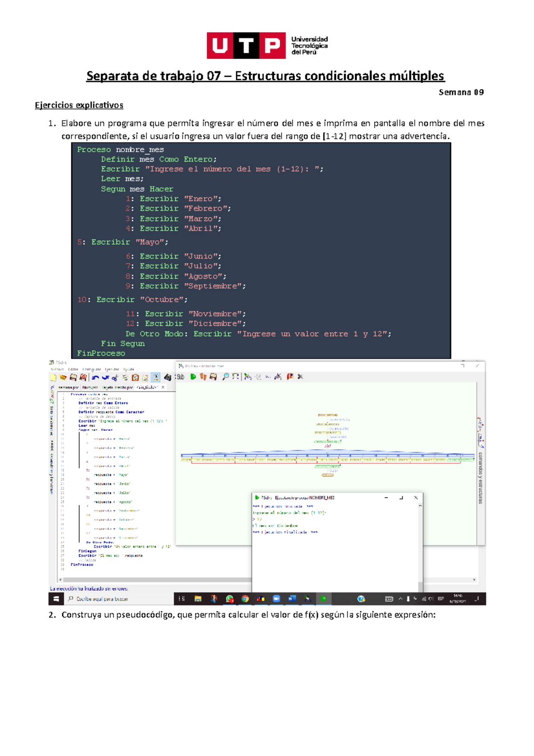Expand the 'comandos y estructuras' side panel
The image size is (534, 756).
point(480,477)
